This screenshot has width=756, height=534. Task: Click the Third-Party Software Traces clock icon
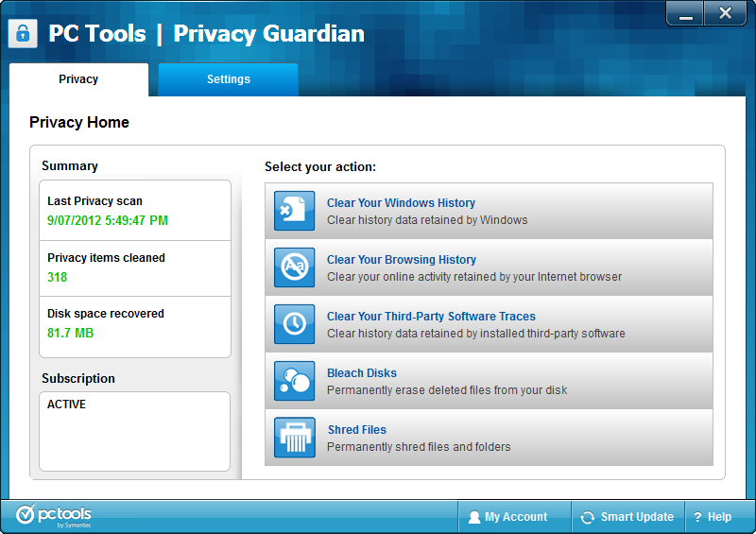(294, 323)
